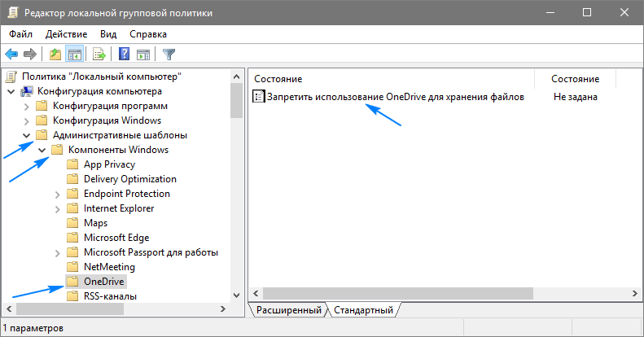Sort by the second Состояние column header
644x337 pixels.
pos(575,79)
